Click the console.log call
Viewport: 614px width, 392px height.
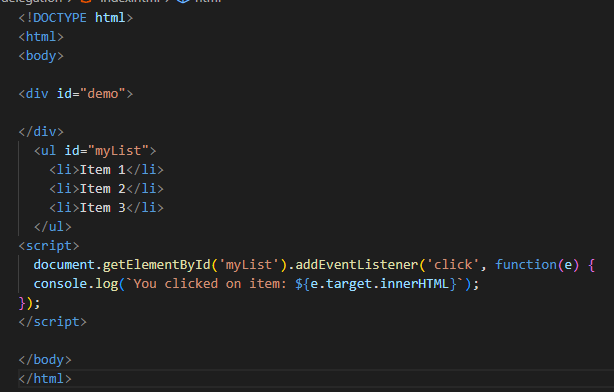pyautogui.click(x=76, y=284)
